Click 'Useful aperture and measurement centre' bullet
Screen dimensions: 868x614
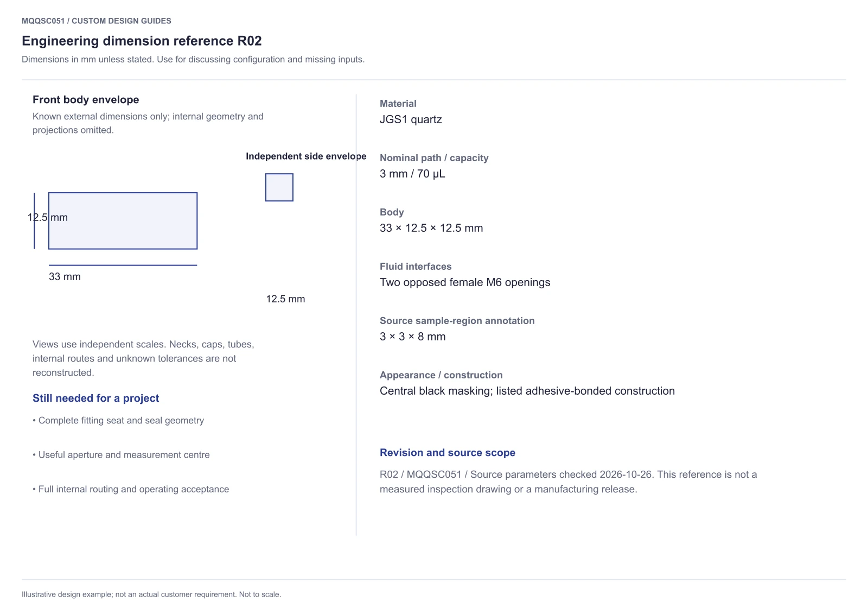click(121, 455)
